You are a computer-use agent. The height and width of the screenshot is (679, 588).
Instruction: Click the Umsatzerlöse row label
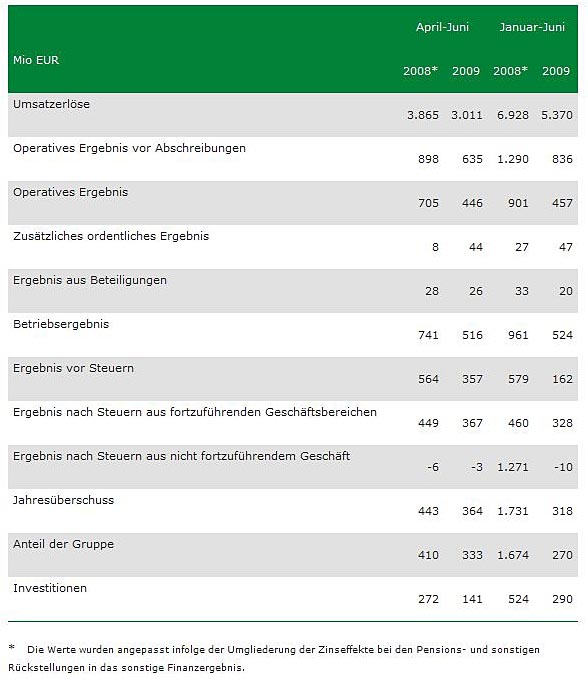[x=51, y=104]
